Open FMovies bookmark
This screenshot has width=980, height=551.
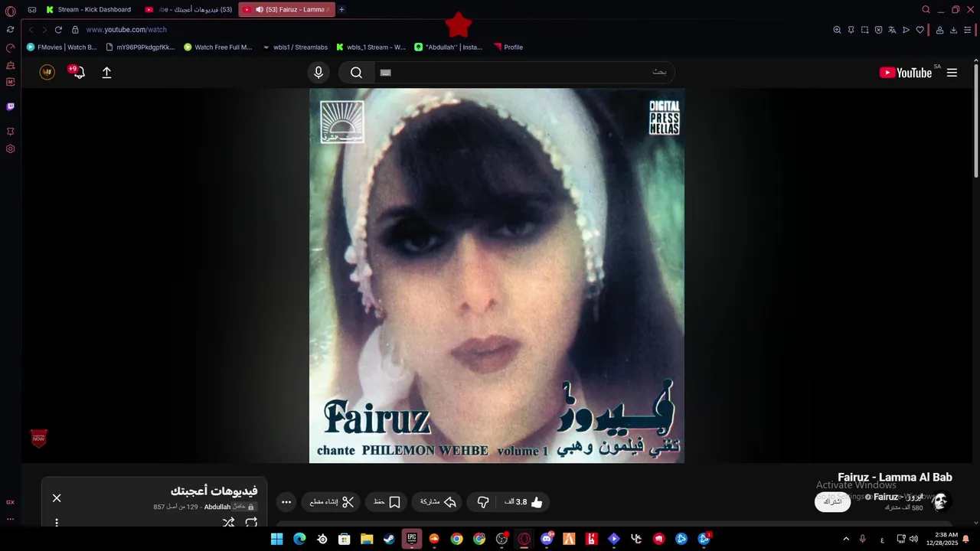tap(62, 47)
